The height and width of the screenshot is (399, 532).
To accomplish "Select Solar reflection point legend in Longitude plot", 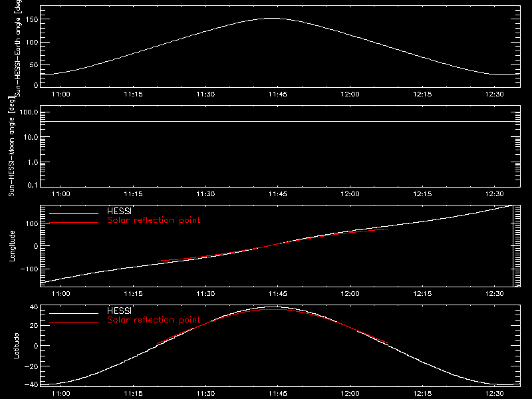I will coord(154,220).
